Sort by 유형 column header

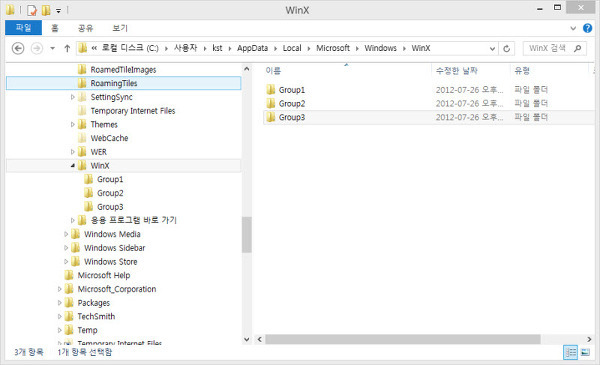click(x=522, y=71)
